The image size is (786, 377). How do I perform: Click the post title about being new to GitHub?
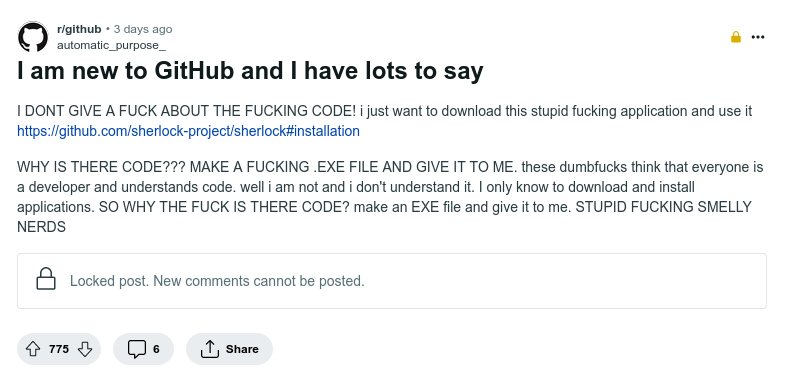250,71
